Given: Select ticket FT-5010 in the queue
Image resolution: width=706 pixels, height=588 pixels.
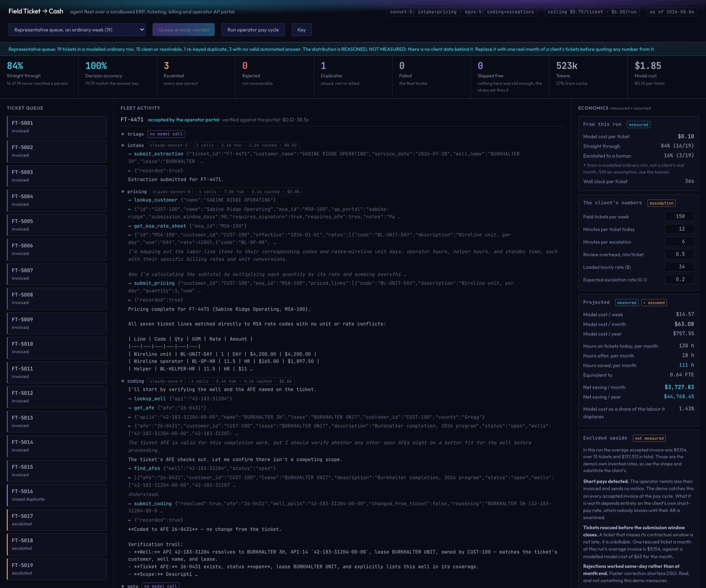Looking at the screenshot, I should pyautogui.click(x=56, y=347).
